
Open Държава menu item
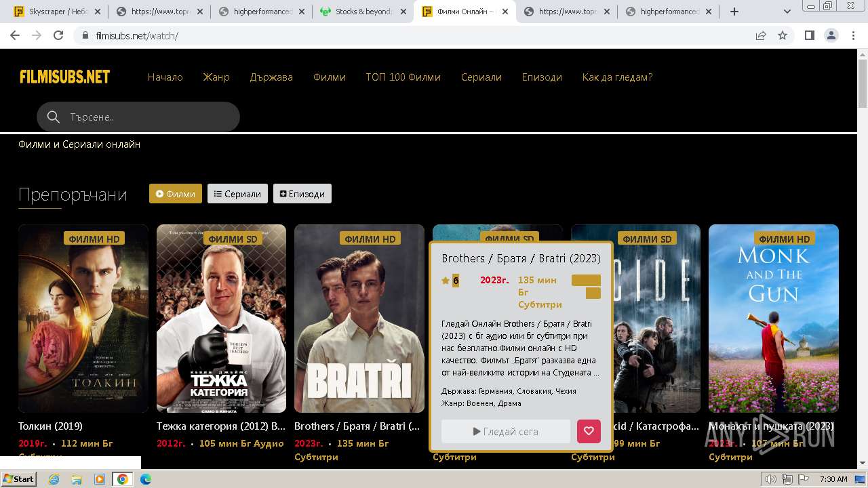tap(271, 77)
